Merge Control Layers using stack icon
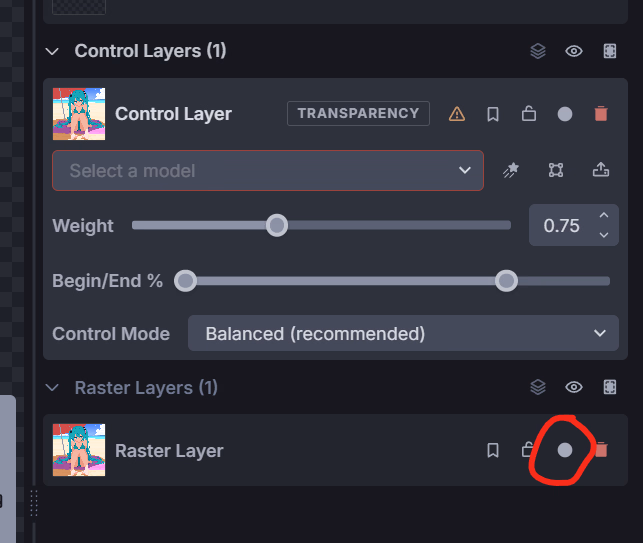Screen dimensions: 643x543 click(x=538, y=51)
